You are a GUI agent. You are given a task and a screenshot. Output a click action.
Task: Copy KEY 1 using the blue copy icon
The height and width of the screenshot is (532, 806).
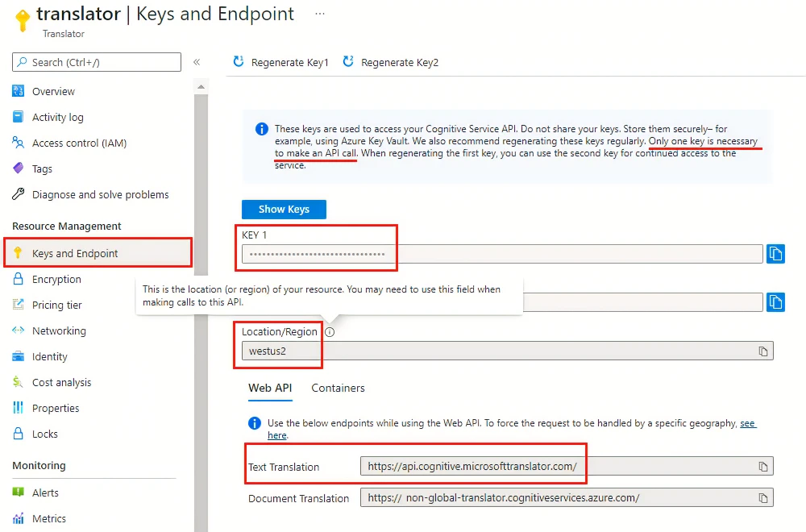[775, 254]
